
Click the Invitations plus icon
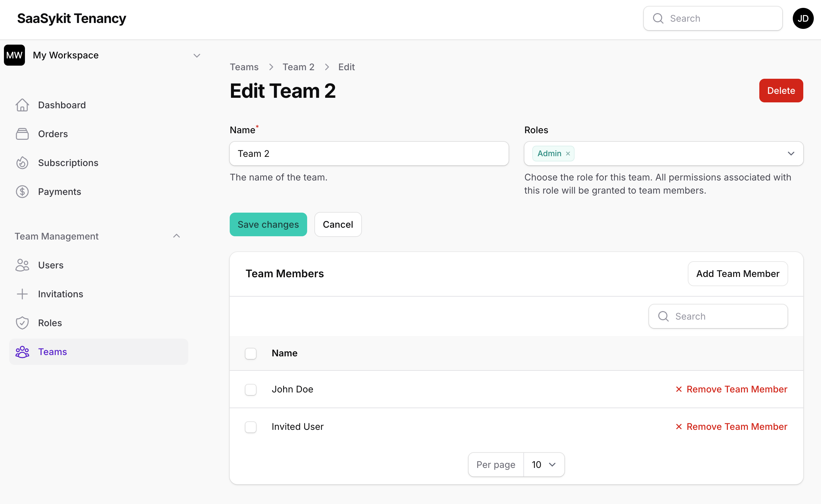[22, 294]
